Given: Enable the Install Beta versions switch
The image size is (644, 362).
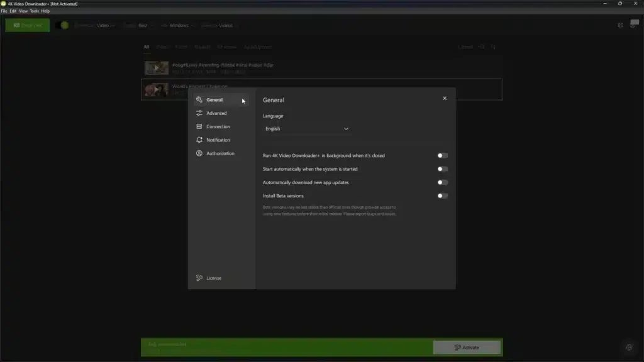Looking at the screenshot, I should tap(443, 195).
